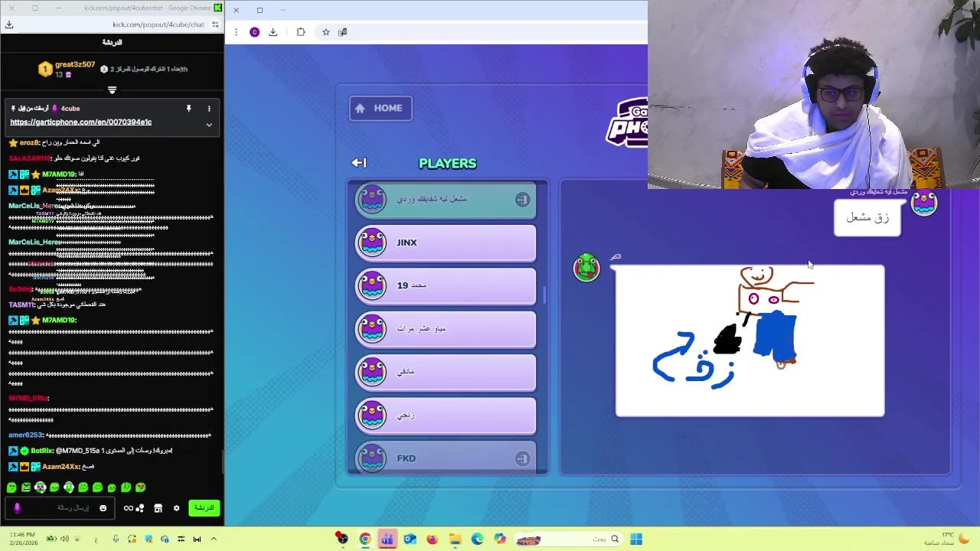Click the purple C profile icon in Chrome
This screenshot has width=980, height=551.
(x=254, y=32)
